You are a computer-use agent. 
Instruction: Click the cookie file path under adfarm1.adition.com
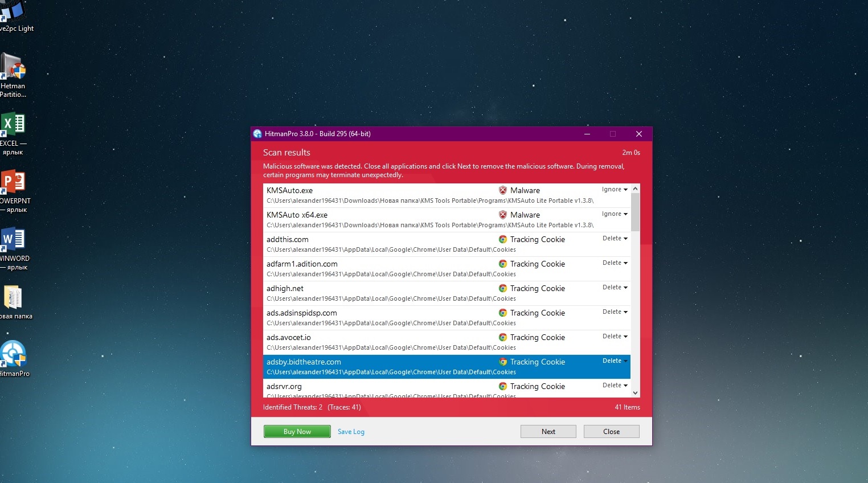(x=391, y=274)
